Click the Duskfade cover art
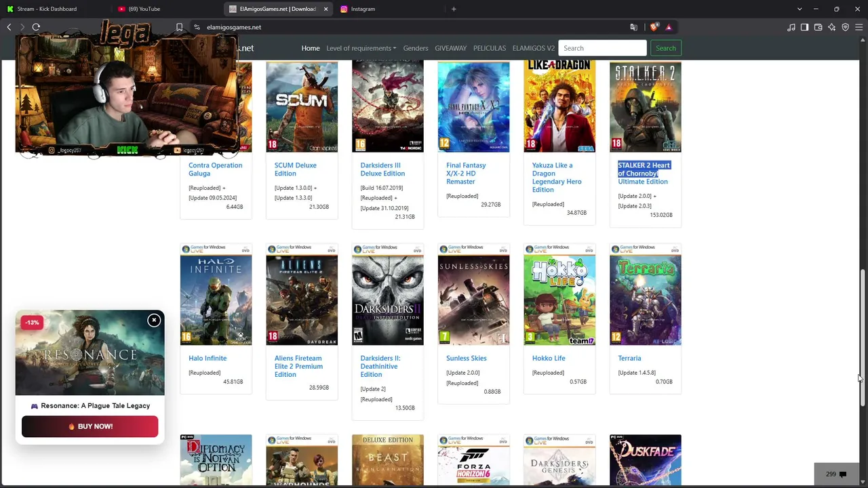This screenshot has height=488, width=868. [646, 460]
